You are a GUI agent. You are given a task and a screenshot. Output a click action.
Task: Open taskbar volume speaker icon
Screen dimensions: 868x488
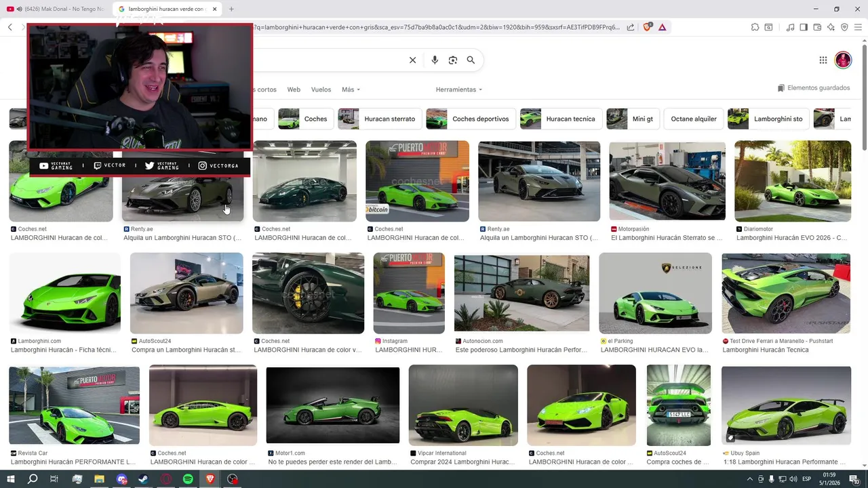pos(793,479)
